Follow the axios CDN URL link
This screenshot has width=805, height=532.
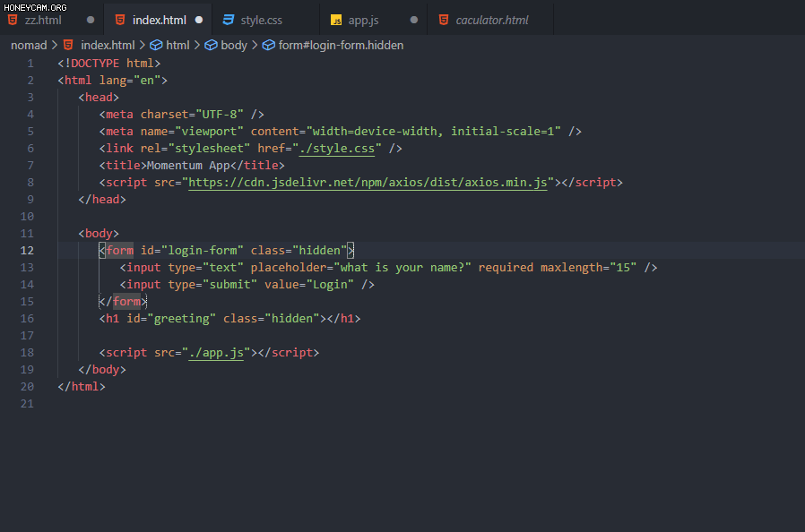click(x=368, y=182)
